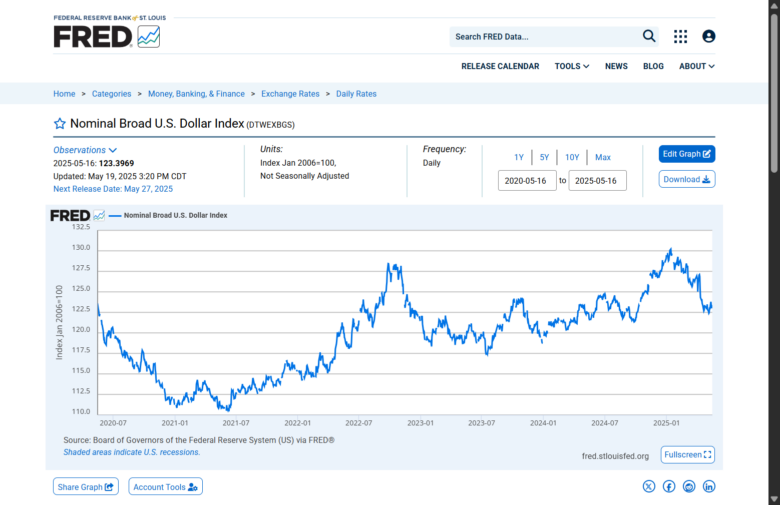The width and height of the screenshot is (780, 505).
Task: Click the search magnifying glass icon
Action: click(x=649, y=36)
